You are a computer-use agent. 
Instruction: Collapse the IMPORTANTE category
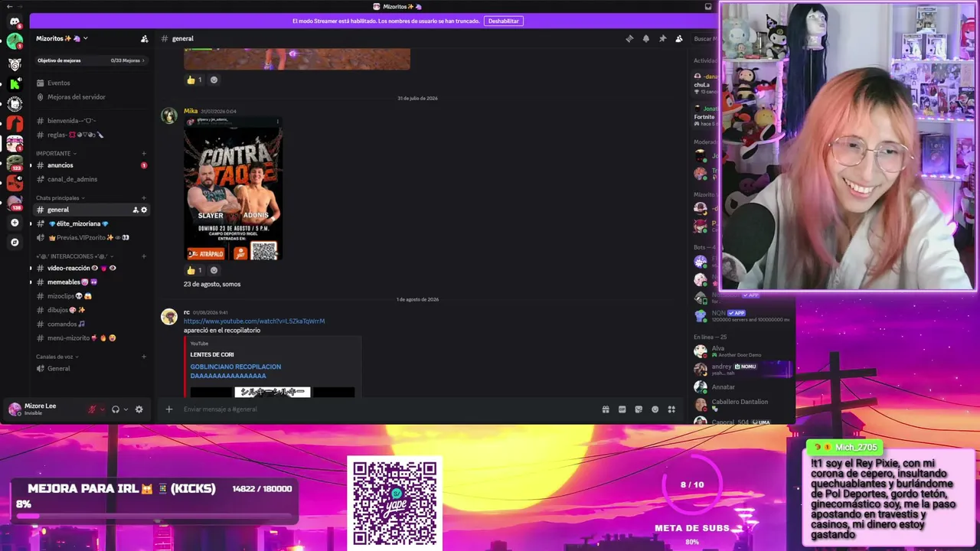[x=56, y=153]
